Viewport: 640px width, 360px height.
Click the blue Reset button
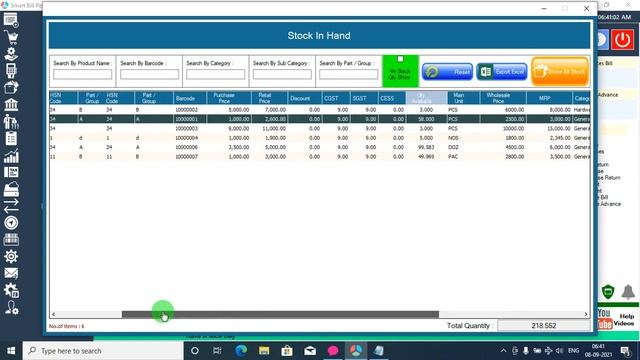[447, 72]
